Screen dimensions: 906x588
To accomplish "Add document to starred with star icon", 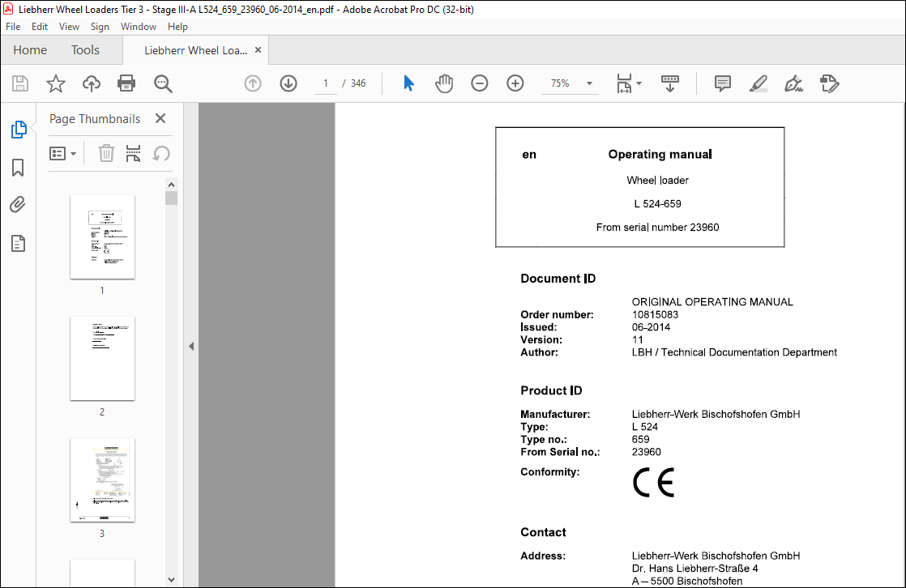I will tap(55, 83).
